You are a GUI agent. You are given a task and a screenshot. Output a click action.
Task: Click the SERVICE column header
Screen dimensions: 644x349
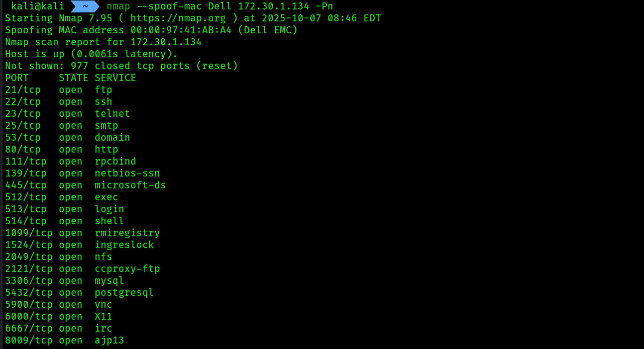pyautogui.click(x=115, y=78)
